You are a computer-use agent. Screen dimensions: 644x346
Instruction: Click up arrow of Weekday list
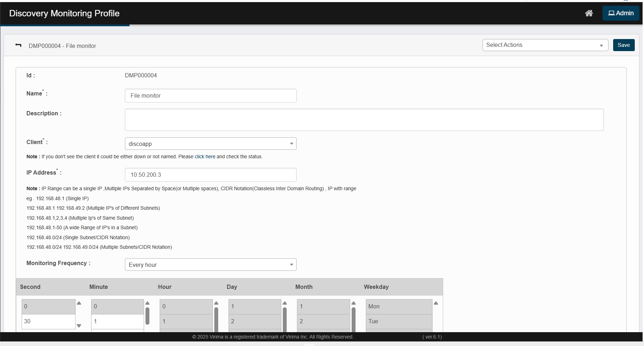click(x=436, y=303)
